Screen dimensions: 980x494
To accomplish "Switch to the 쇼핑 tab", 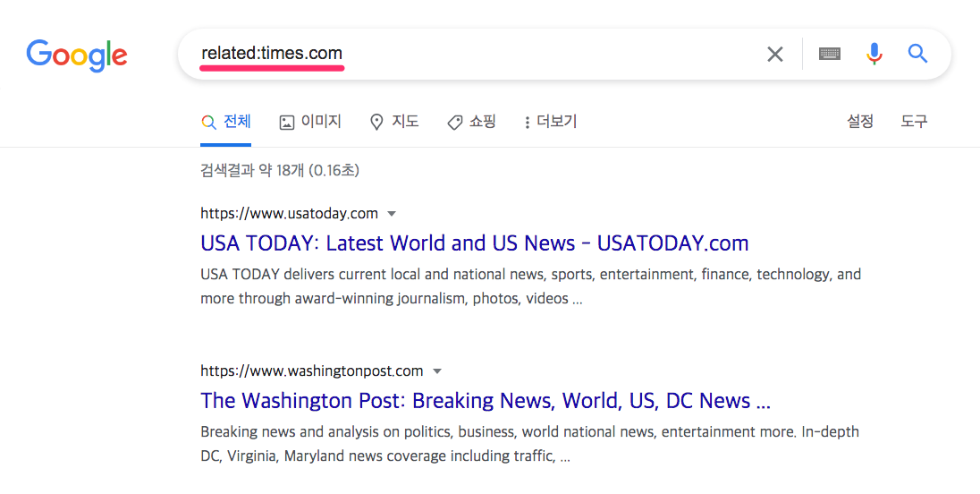I will click(x=471, y=122).
